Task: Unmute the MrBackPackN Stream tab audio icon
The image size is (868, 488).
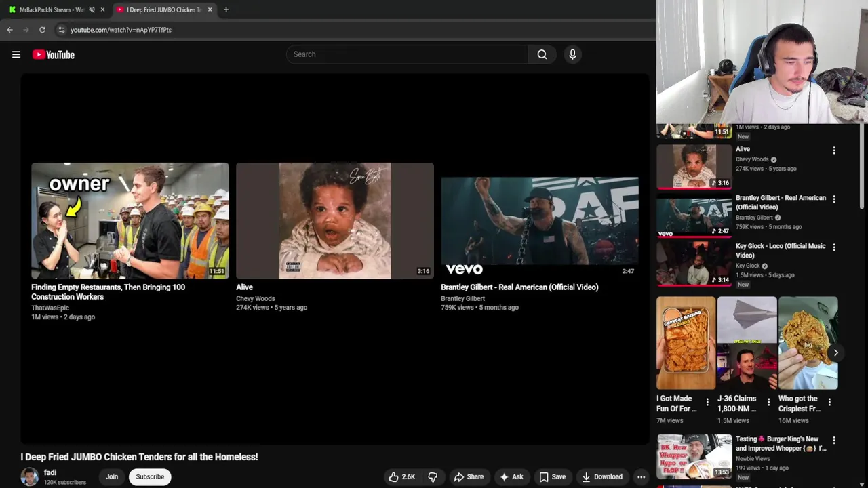Action: pos(92,9)
